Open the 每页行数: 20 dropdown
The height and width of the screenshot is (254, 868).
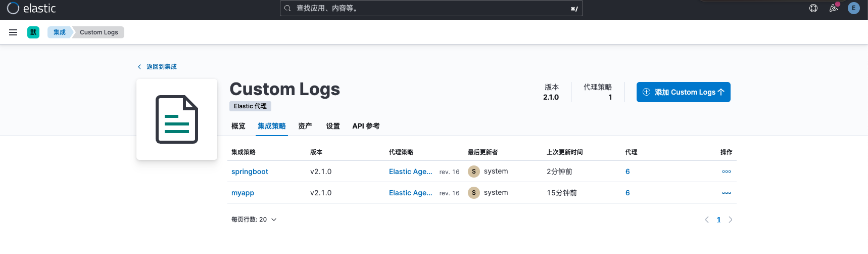pyautogui.click(x=254, y=220)
